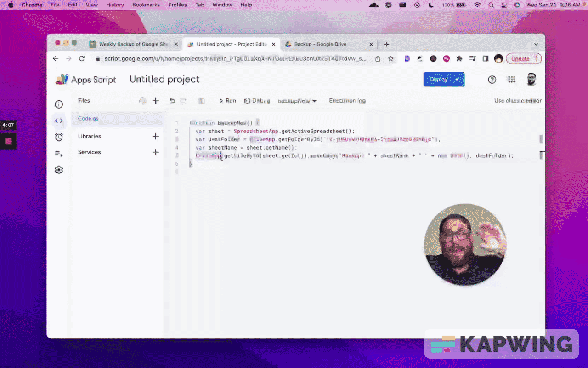Add a service using its plus icon
The width and height of the screenshot is (588, 368).
click(x=155, y=152)
